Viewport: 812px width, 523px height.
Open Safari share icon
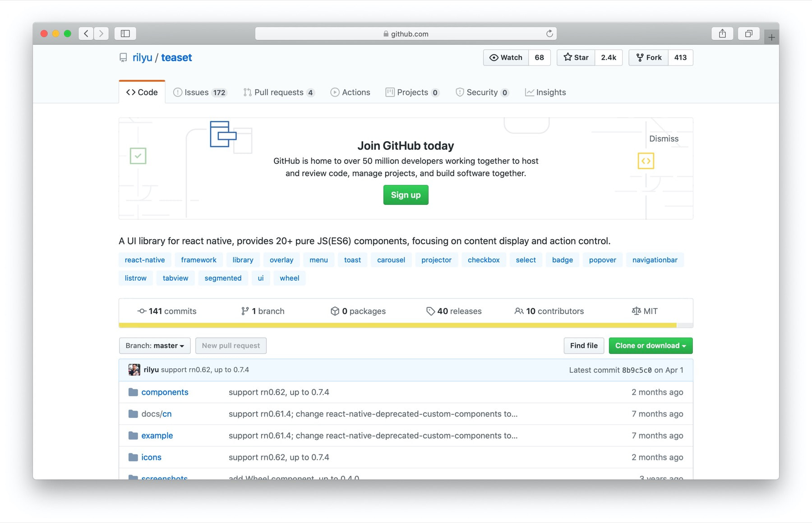722,33
